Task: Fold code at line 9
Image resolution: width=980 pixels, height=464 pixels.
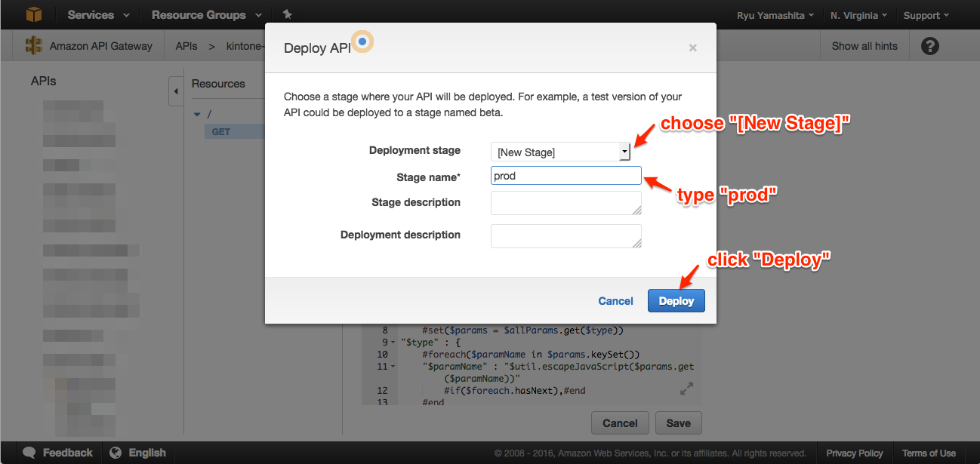Action: click(x=394, y=342)
